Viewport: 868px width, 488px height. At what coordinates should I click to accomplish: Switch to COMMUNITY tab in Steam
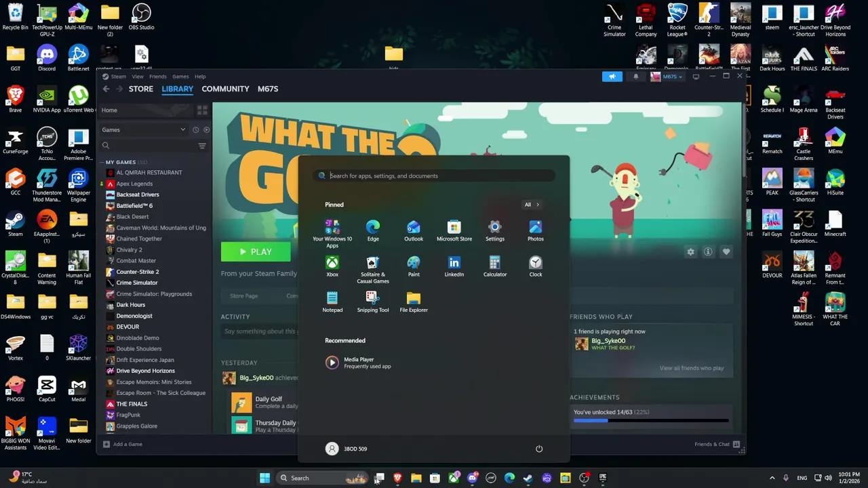[225, 89]
